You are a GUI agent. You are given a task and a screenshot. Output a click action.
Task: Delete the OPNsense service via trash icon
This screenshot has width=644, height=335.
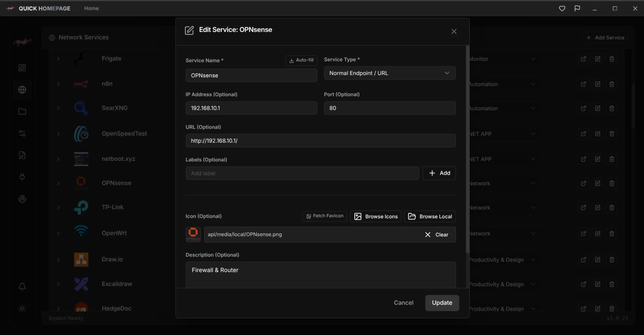point(612,183)
